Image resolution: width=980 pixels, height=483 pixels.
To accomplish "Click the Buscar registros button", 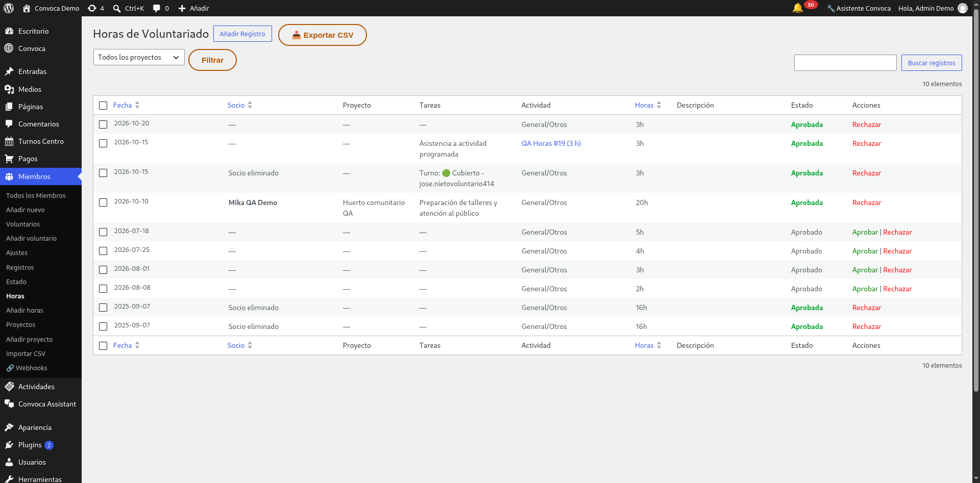I will (932, 63).
